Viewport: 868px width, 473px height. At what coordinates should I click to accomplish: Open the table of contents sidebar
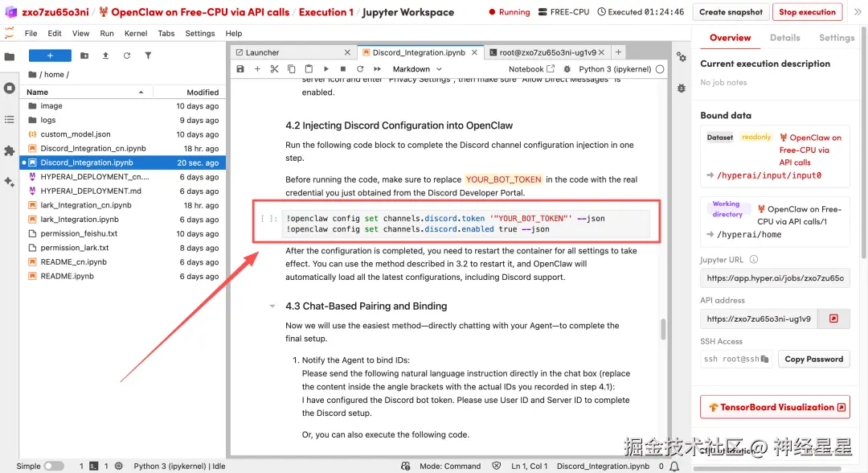(10, 120)
